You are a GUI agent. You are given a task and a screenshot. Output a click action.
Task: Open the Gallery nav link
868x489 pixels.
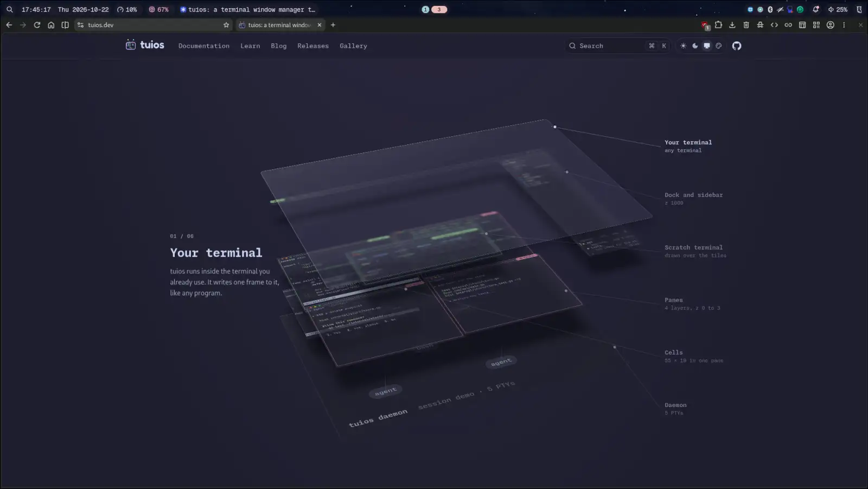pyautogui.click(x=353, y=46)
